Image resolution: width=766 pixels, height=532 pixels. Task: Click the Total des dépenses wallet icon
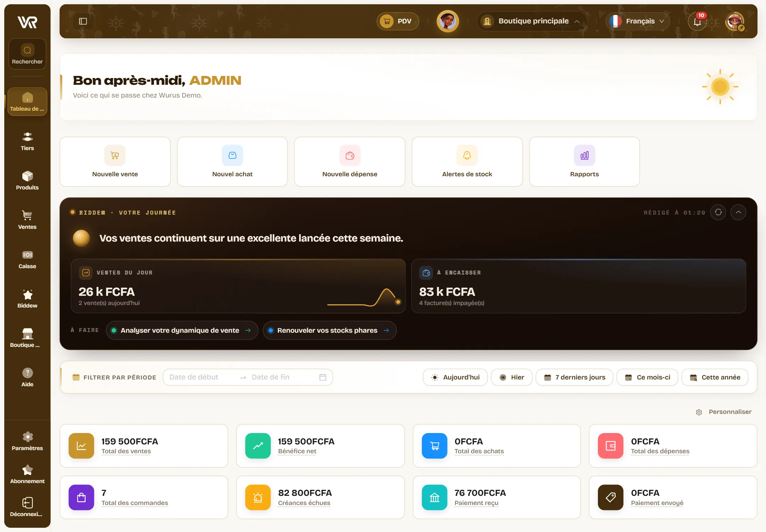(x=611, y=446)
